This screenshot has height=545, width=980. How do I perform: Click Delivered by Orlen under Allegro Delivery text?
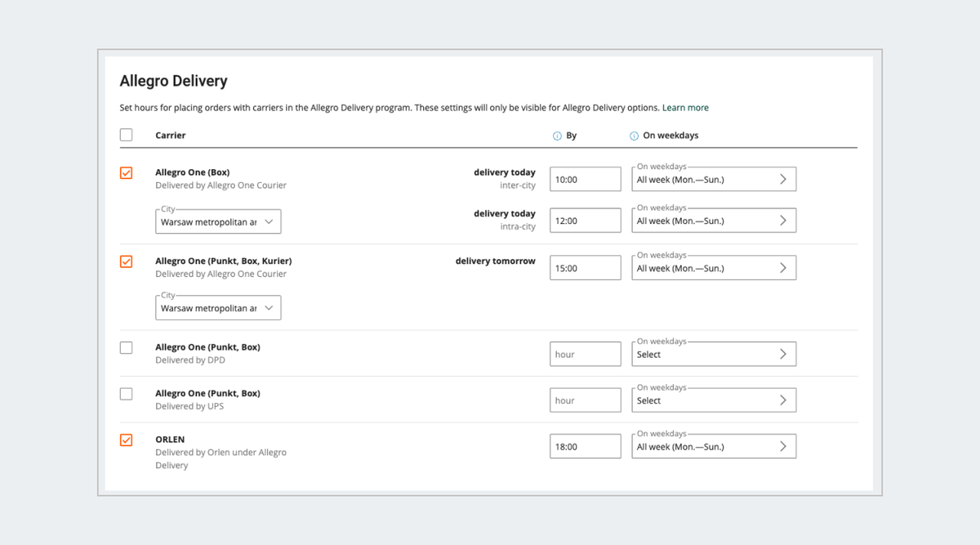[220, 459]
